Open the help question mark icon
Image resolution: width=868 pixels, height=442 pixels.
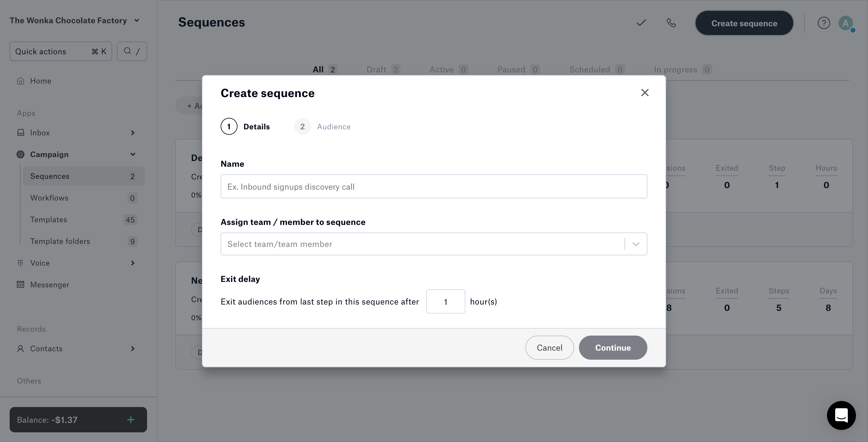[823, 23]
